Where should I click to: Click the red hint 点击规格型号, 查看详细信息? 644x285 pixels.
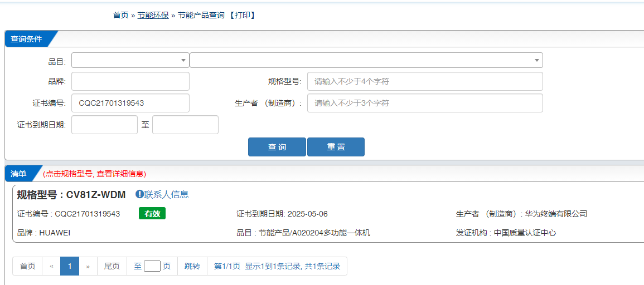point(94,174)
